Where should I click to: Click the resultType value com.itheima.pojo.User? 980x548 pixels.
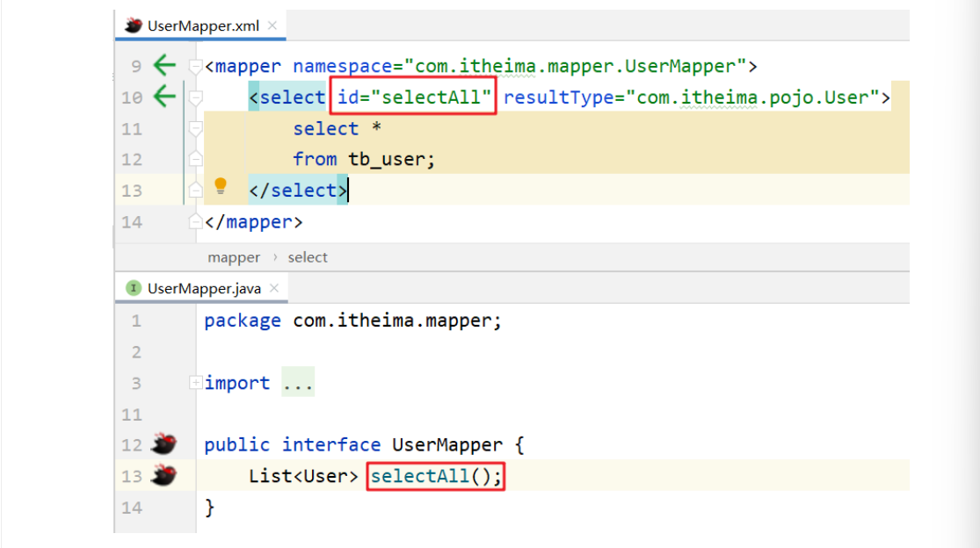point(753,97)
